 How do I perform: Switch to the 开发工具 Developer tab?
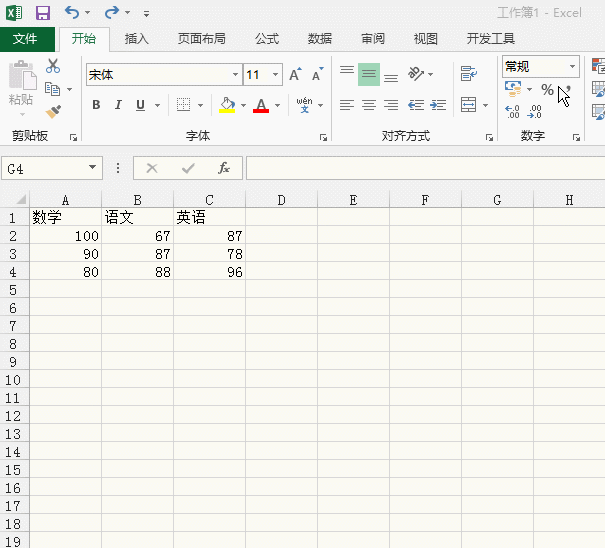tap(490, 39)
